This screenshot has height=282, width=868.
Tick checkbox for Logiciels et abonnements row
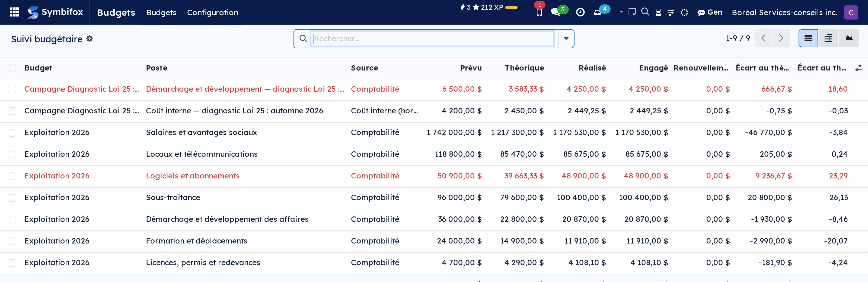pos(12,176)
